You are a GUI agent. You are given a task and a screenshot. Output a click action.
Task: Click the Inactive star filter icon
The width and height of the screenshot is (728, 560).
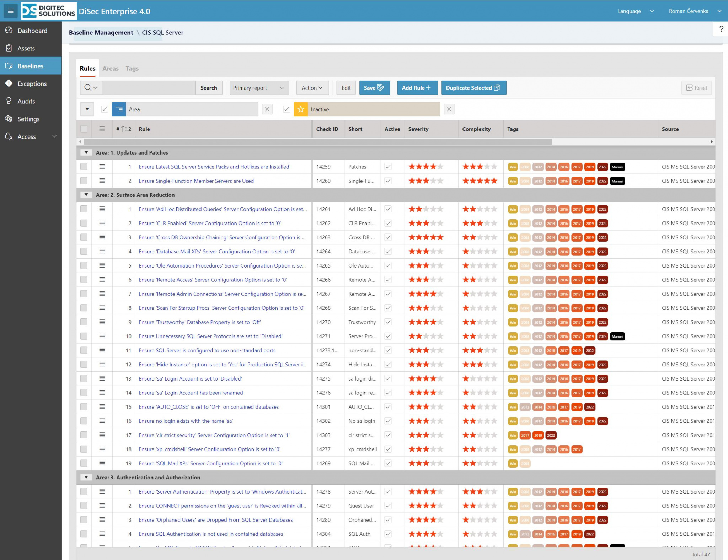(x=300, y=109)
